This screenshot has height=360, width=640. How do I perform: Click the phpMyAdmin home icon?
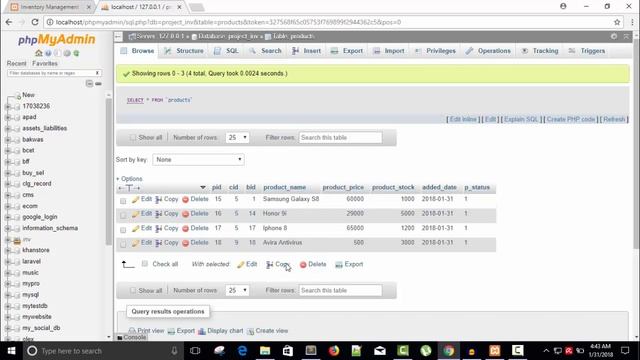[39, 53]
